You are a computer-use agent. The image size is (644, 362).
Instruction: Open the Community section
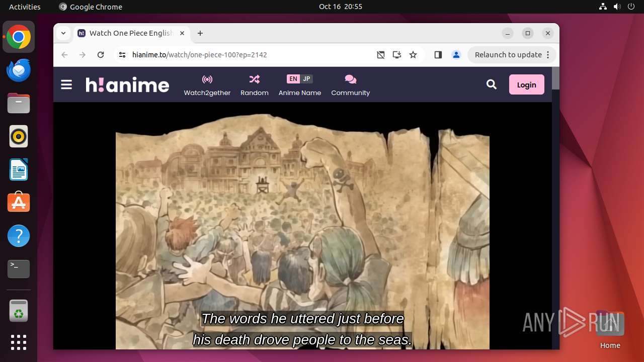[x=351, y=85]
